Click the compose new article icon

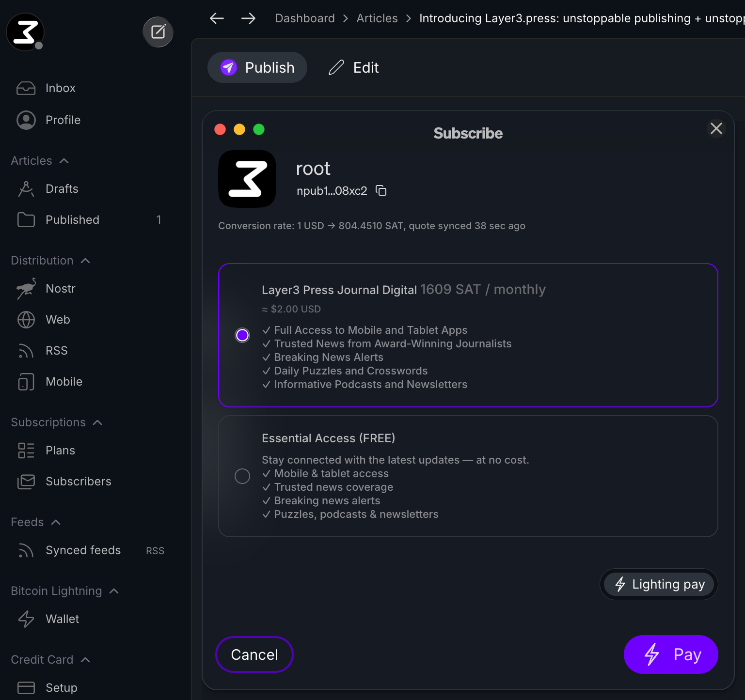click(158, 32)
